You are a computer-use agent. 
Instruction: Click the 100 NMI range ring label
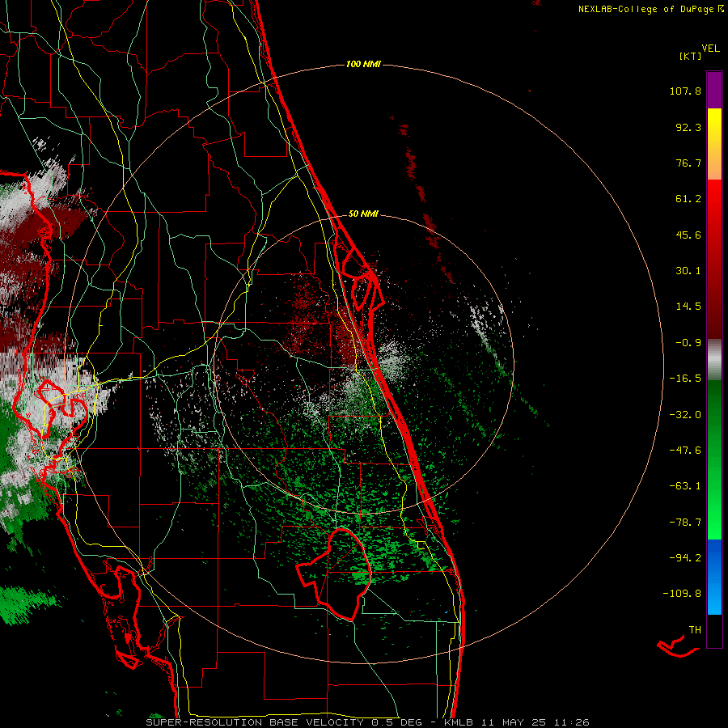click(363, 64)
